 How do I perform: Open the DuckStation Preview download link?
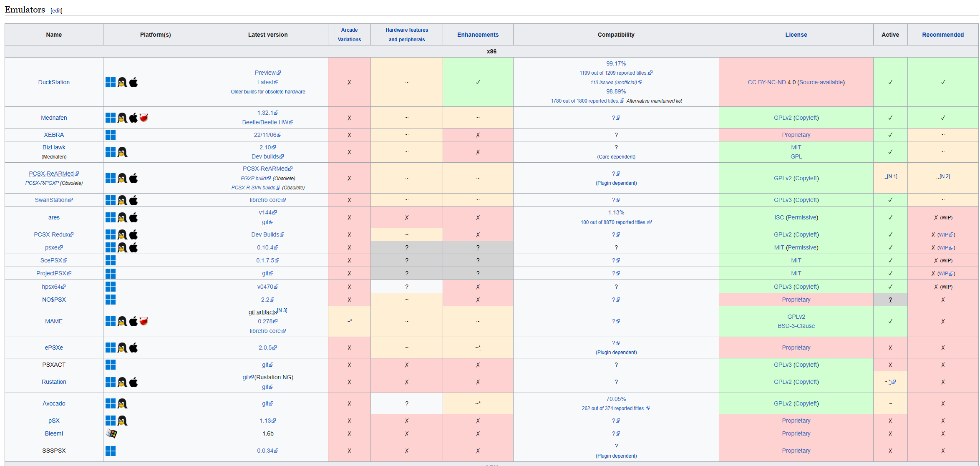268,73
